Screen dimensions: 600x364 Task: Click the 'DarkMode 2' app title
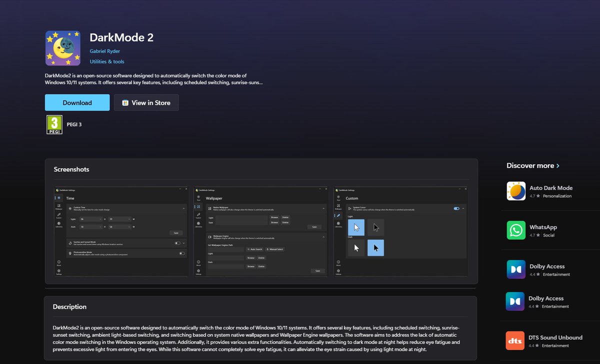pos(121,37)
